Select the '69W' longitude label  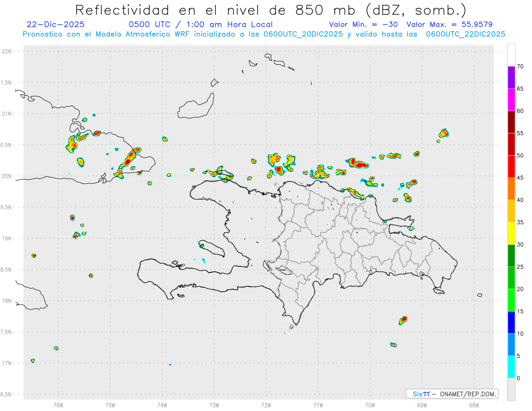[422, 405]
